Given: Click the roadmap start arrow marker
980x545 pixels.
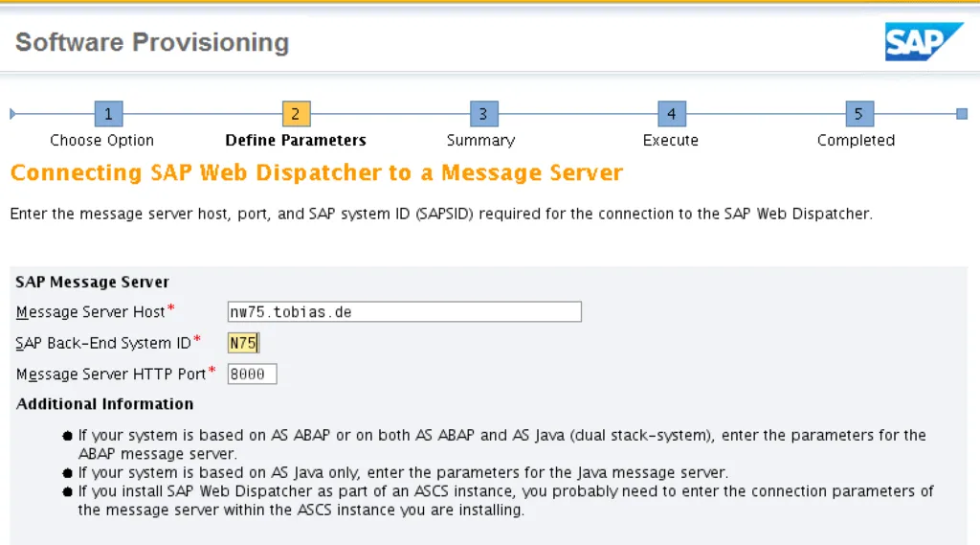Looking at the screenshot, I should (x=12, y=114).
